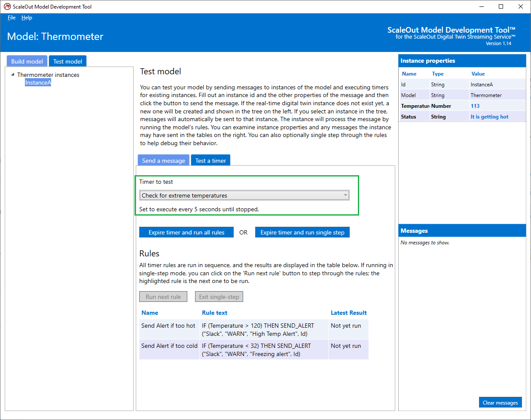
Task: Click the Messages panel header
Action: [462, 231]
